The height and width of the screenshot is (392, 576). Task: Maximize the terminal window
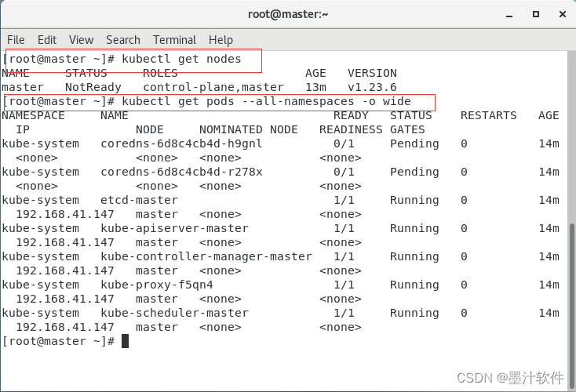536,14
